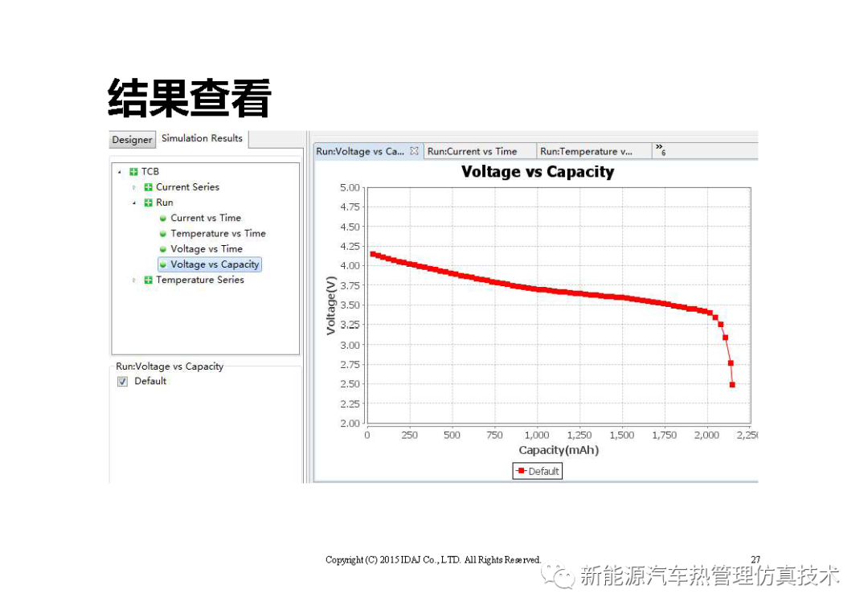Click the TCB green plus icon
868x614 pixels.
coord(133,172)
